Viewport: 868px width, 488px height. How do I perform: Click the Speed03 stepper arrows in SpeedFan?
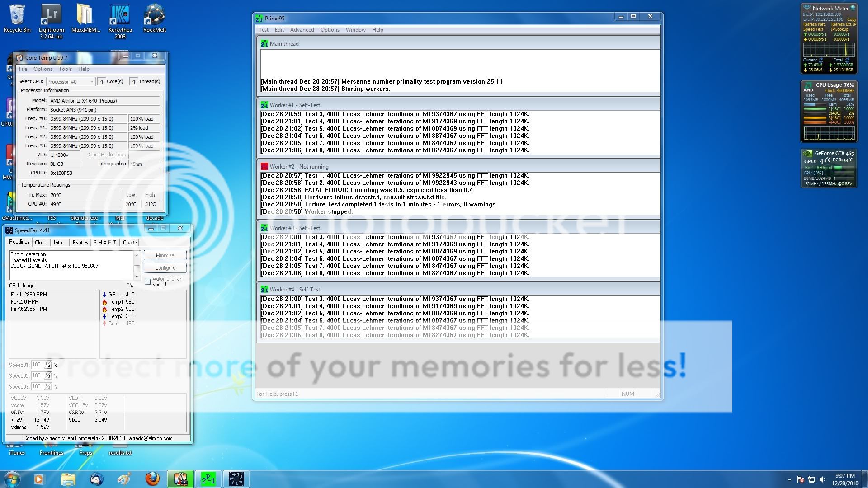[48, 386]
